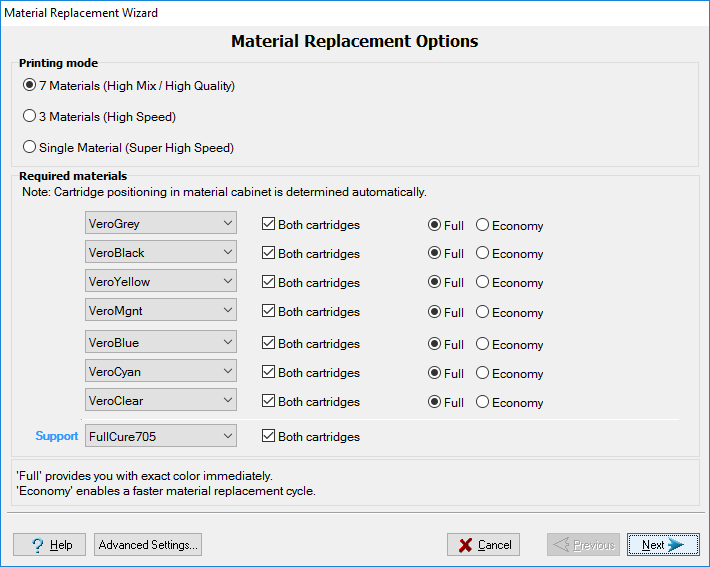Cancel the material replacement wizard
The image size is (710, 567).
(x=483, y=545)
